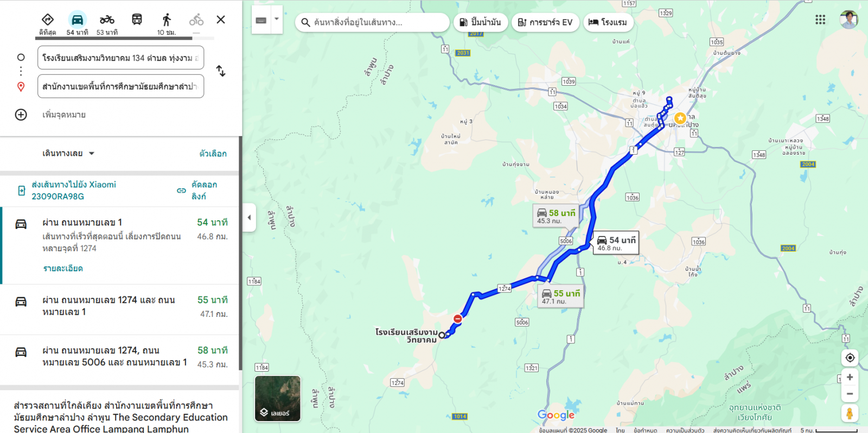Toggle the EV charging filter chip
This screenshot has height=433, width=868.
545,22
